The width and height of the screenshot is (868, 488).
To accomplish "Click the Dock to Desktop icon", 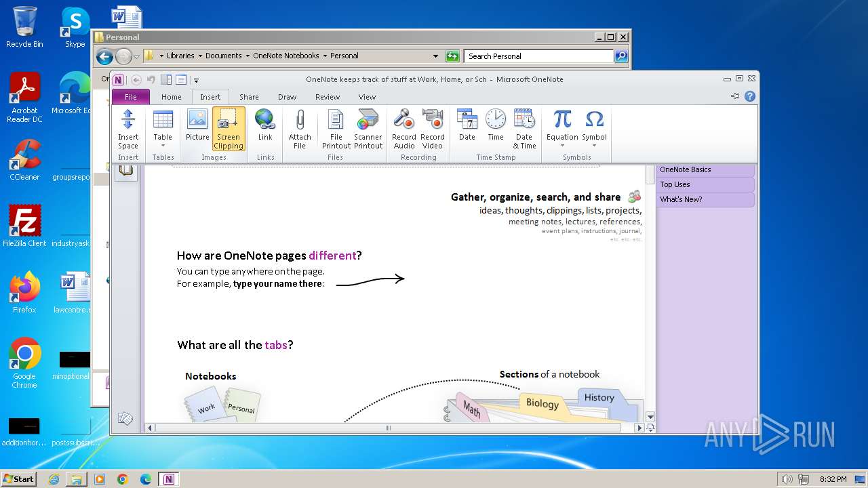I will (166, 79).
